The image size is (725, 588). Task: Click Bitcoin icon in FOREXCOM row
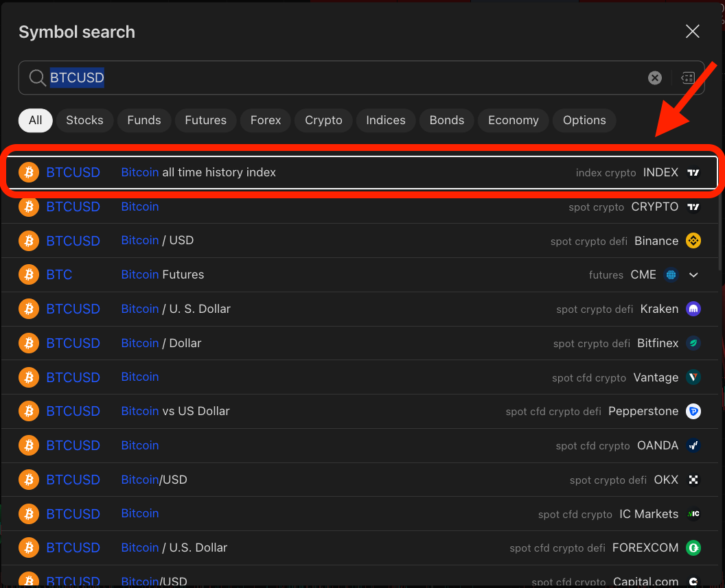[x=29, y=548]
